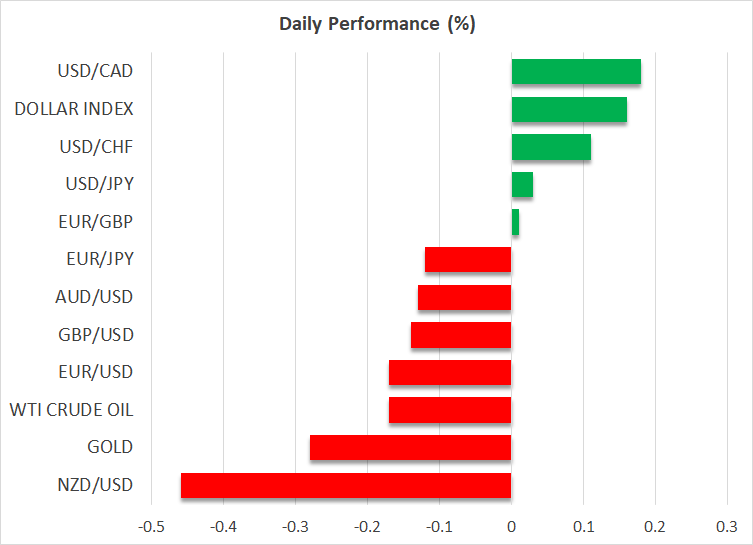This screenshot has width=753, height=545.
Task: Select the tiny EUR/GBP green bar
Action: pos(515,222)
